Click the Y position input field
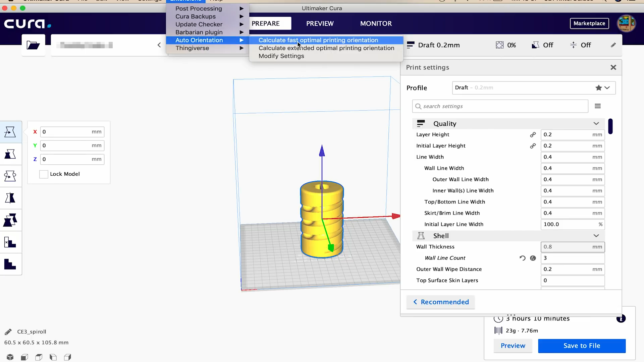 (x=72, y=146)
